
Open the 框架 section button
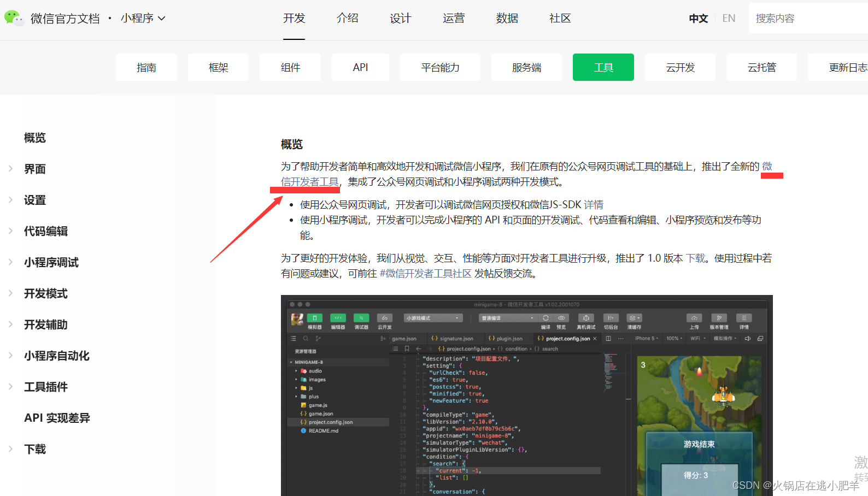point(218,67)
